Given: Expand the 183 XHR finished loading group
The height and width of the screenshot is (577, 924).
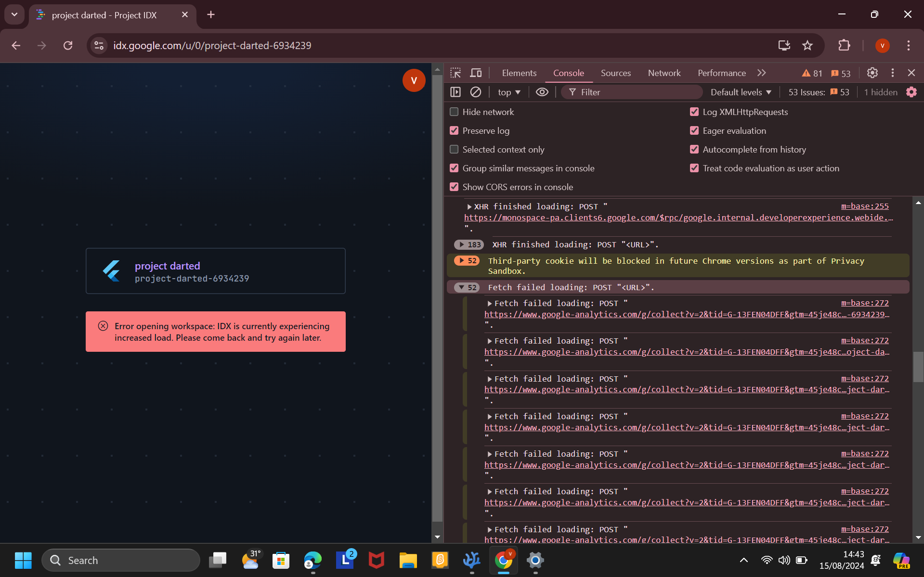Looking at the screenshot, I should 462,244.
